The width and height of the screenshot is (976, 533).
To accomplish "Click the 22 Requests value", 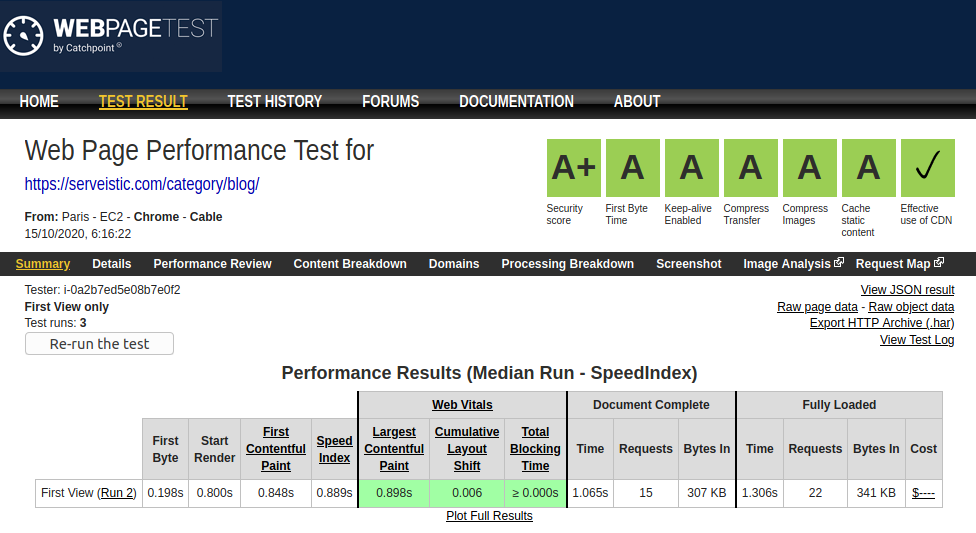I will point(815,493).
